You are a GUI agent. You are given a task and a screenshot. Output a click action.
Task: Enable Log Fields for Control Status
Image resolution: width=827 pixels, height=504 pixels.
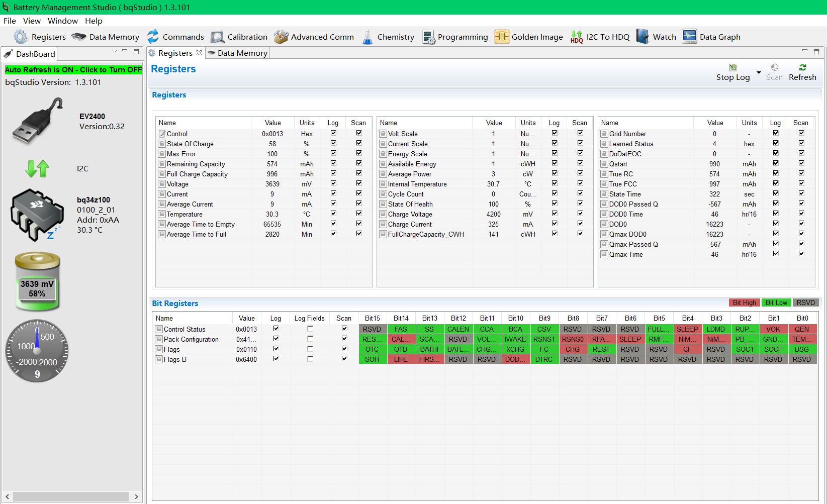[x=310, y=329]
